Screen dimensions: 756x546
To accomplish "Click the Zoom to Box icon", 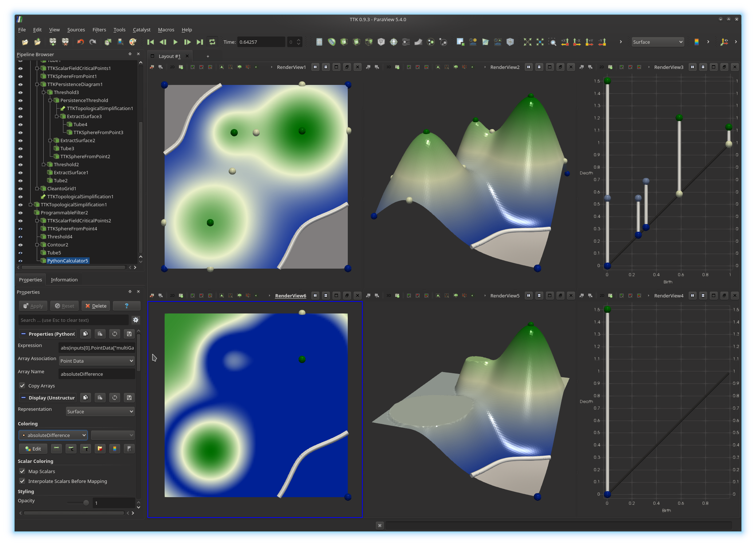I will [x=552, y=42].
